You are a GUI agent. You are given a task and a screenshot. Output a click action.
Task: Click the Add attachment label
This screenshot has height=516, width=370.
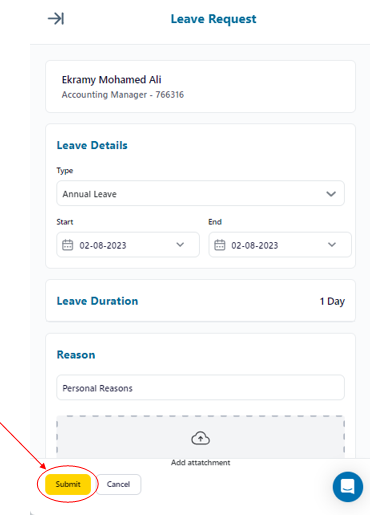[x=200, y=463]
